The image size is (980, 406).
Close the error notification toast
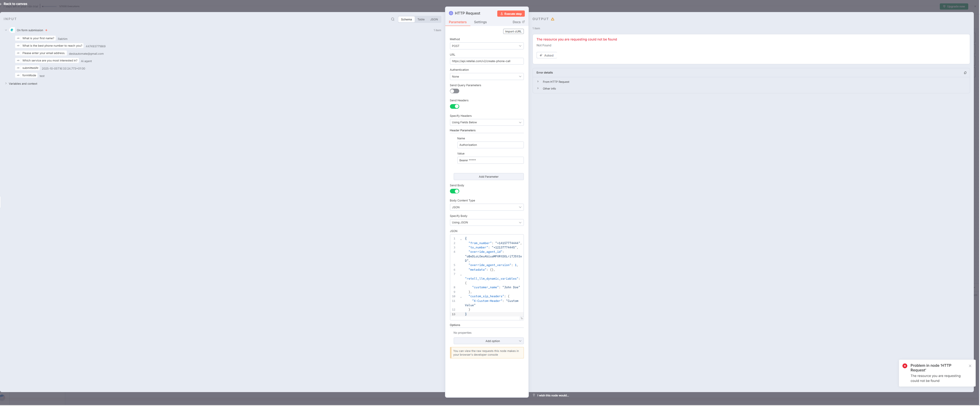click(x=970, y=366)
